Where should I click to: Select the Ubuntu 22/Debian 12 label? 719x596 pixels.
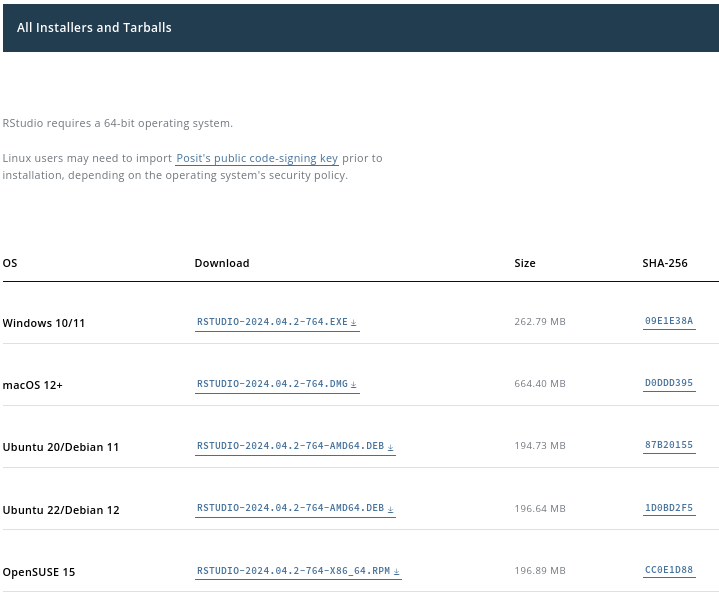coord(61,510)
